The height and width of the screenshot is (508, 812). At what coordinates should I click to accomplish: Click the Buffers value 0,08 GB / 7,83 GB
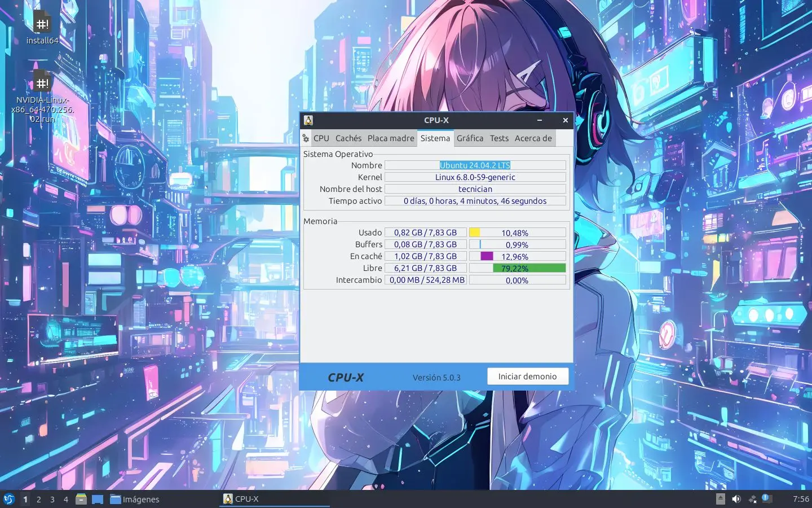click(426, 244)
